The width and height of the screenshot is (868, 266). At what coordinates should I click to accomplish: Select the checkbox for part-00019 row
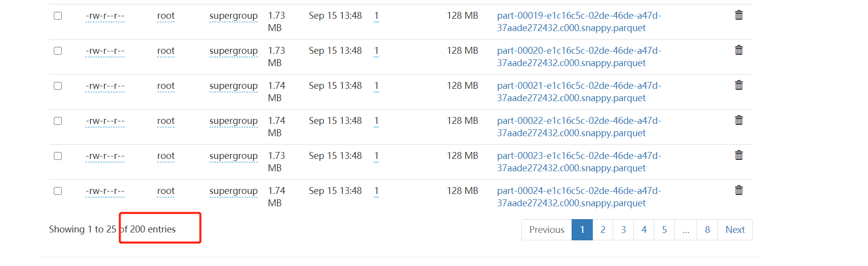point(58,16)
